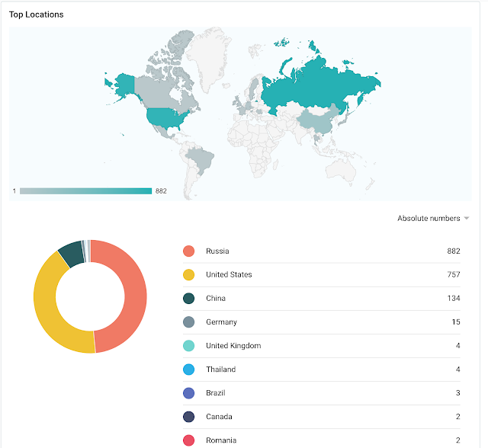
Task: Click the dark teal China donut segment
Action: 72,254
